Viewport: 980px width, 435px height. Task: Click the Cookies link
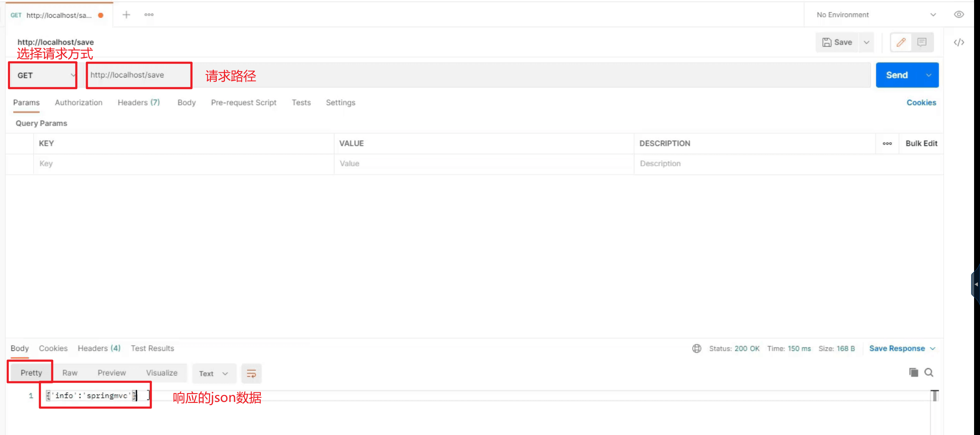click(921, 102)
